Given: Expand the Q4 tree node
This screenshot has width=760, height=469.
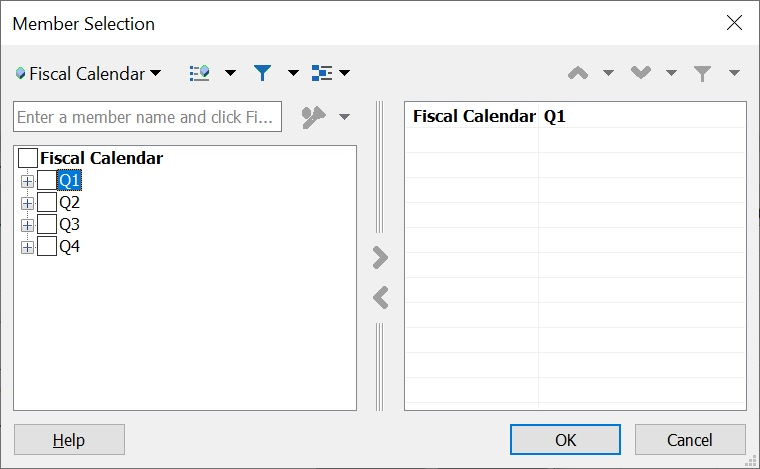Looking at the screenshot, I should (27, 247).
